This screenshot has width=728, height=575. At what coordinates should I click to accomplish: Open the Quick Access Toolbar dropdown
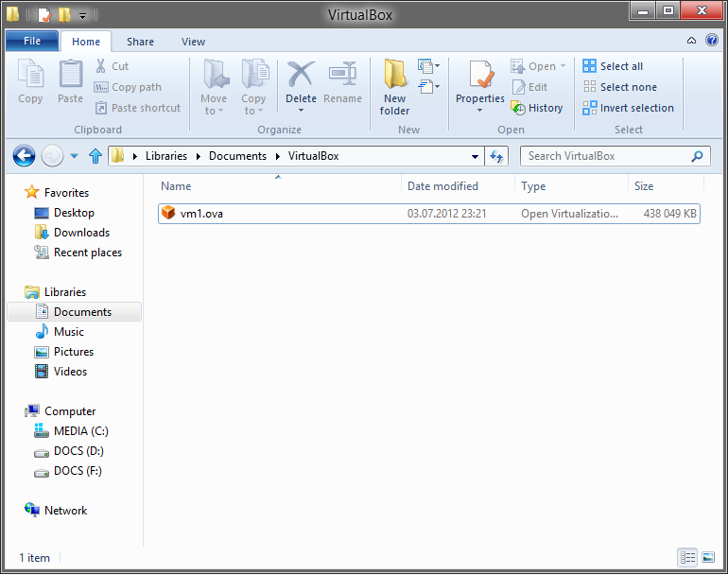coord(82,16)
